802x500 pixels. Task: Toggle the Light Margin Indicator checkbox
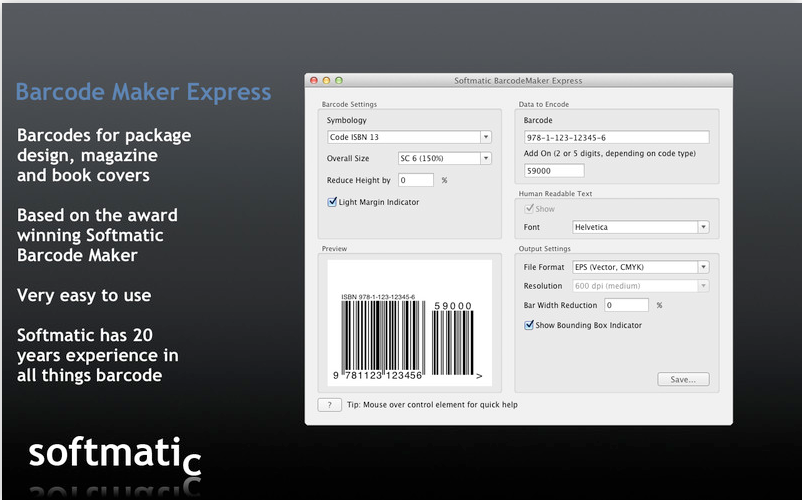click(x=332, y=202)
